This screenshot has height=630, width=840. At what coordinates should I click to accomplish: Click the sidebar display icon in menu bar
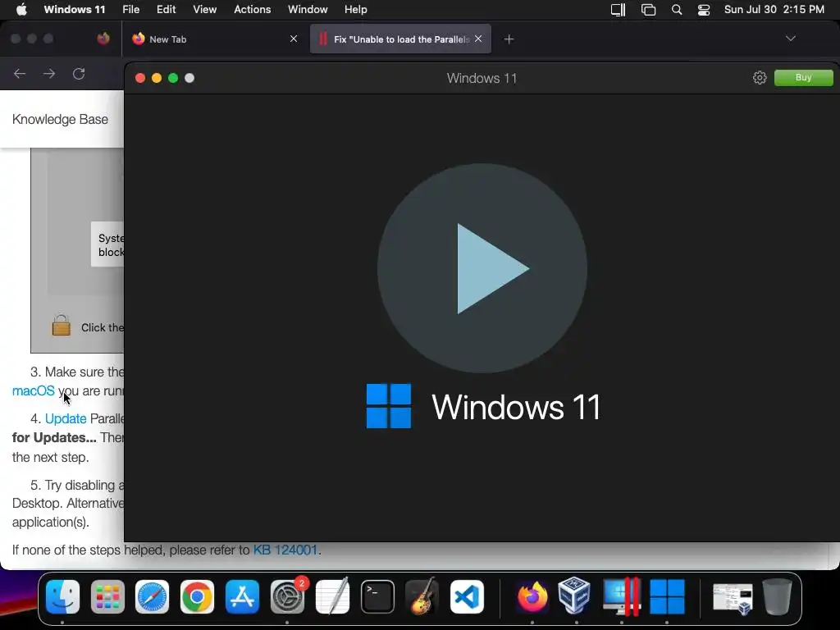coord(619,10)
